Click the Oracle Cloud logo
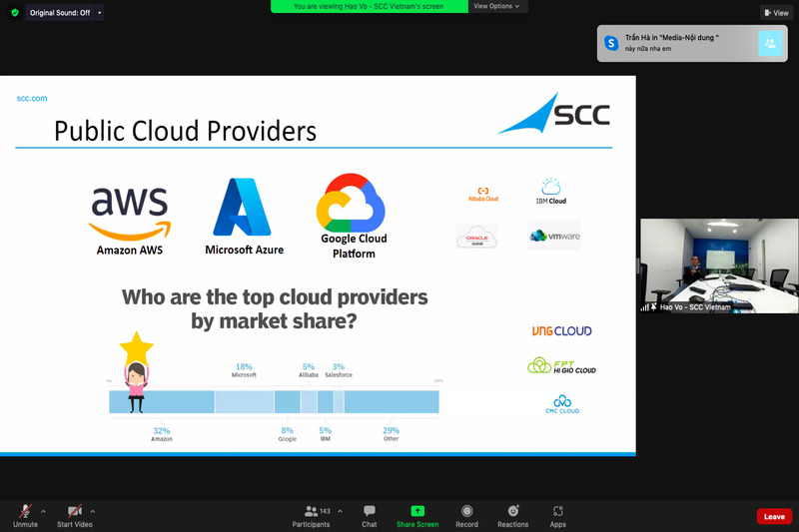799x532 pixels. point(477,237)
